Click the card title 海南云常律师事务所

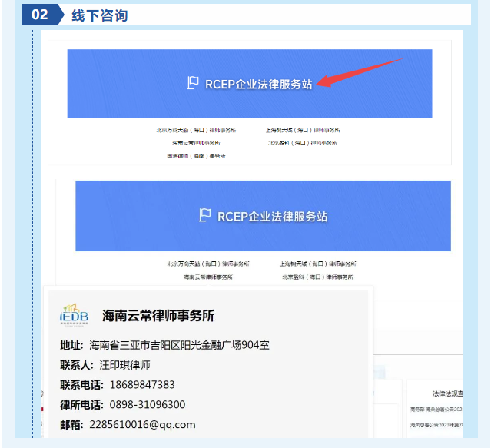(158, 316)
